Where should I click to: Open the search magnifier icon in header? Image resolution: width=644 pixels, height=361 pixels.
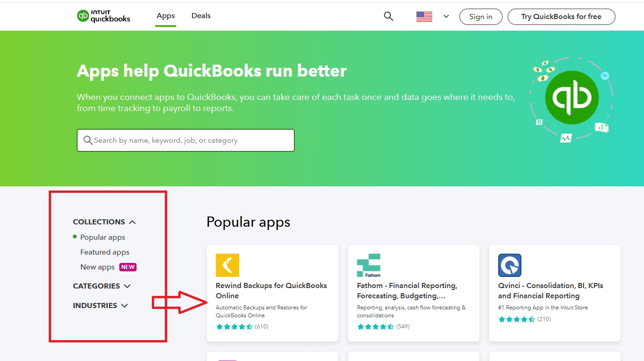pos(389,16)
